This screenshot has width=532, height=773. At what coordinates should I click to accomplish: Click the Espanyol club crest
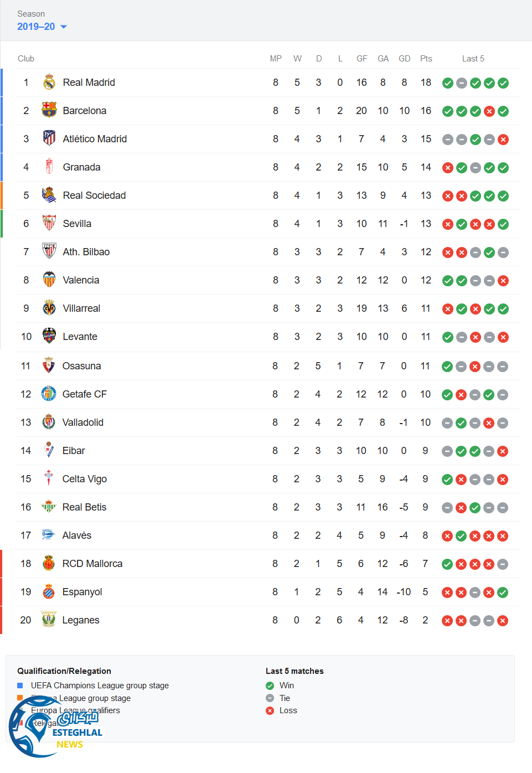coord(49,591)
